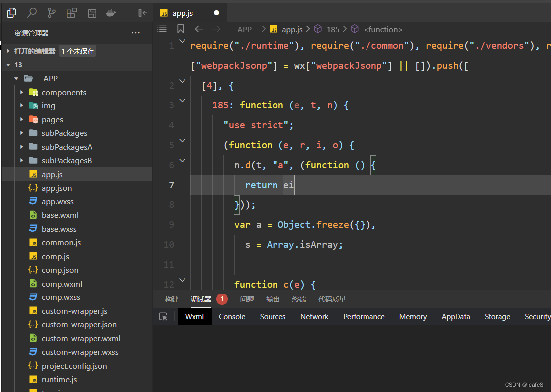
Task: Open the search icon in sidebar
Action: tap(32, 13)
